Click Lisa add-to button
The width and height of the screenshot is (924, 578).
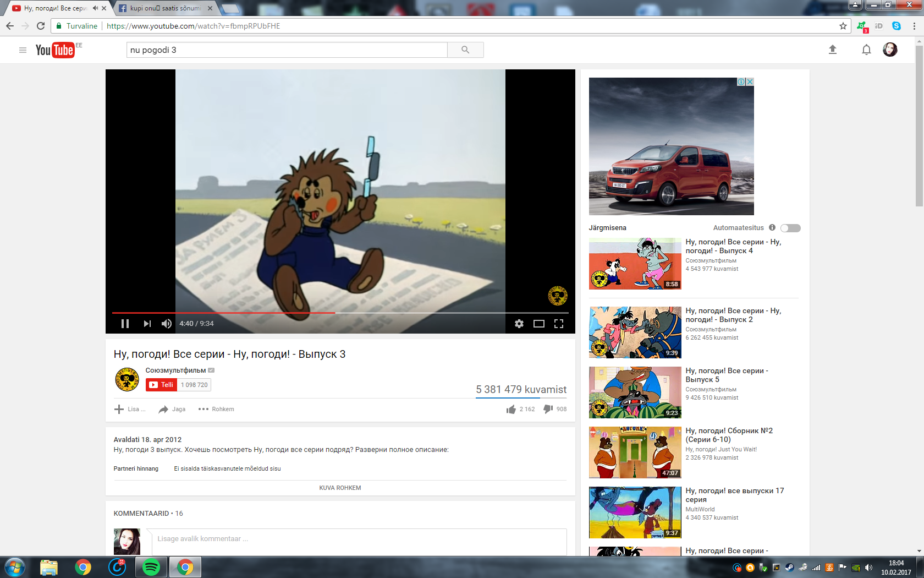coord(130,409)
